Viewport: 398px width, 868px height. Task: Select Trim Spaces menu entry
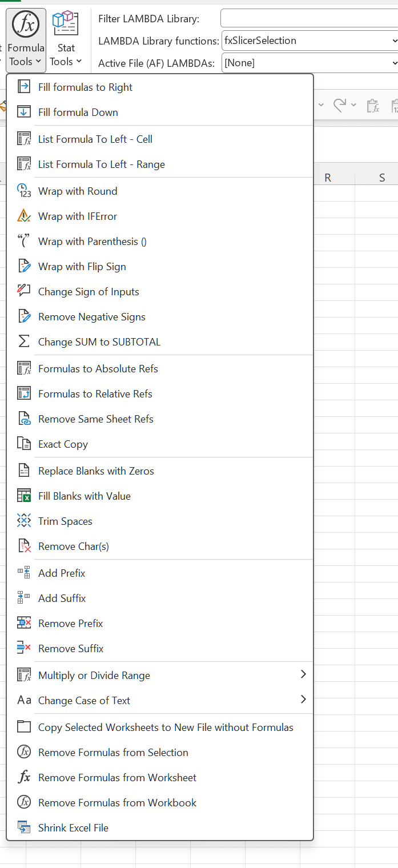click(x=160, y=521)
